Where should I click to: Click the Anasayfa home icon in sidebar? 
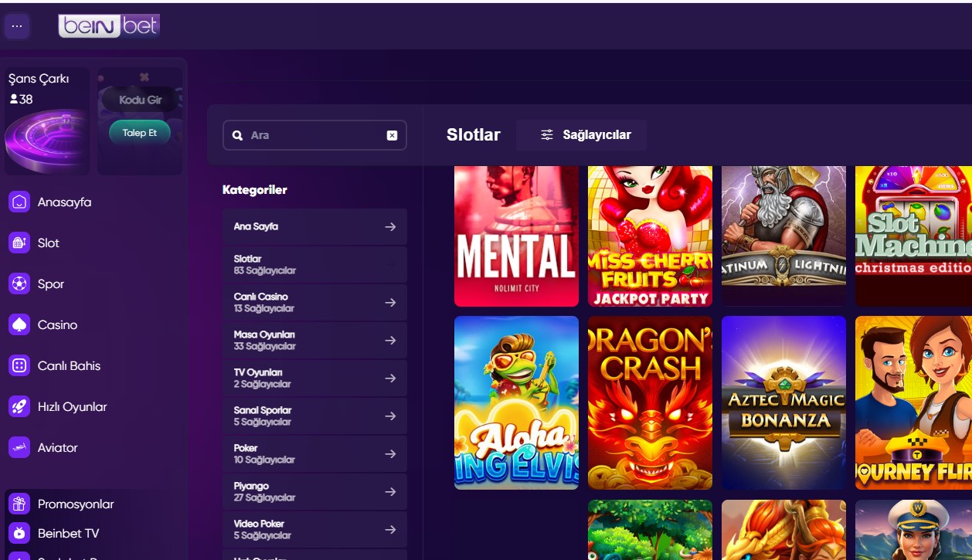[x=19, y=202]
